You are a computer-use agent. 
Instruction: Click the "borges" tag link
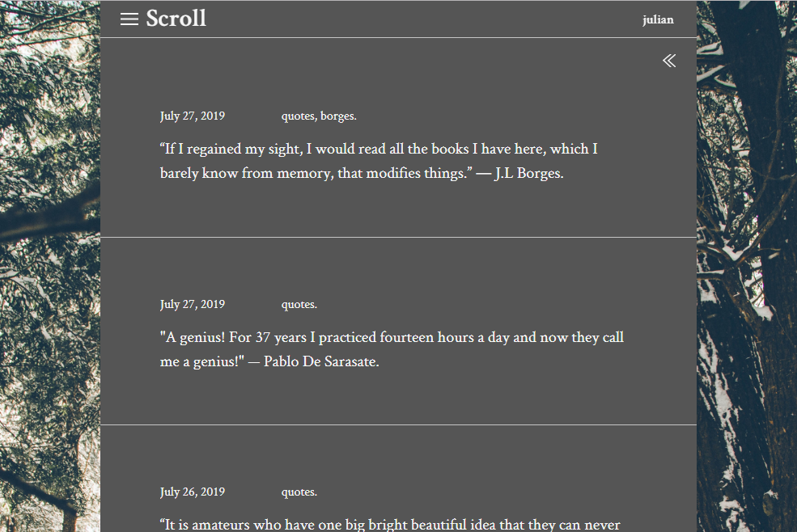tap(337, 116)
